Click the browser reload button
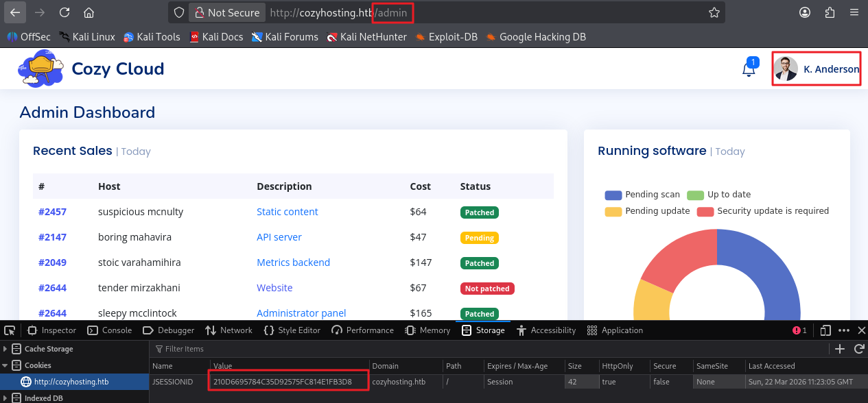The width and height of the screenshot is (868, 403). point(64,12)
